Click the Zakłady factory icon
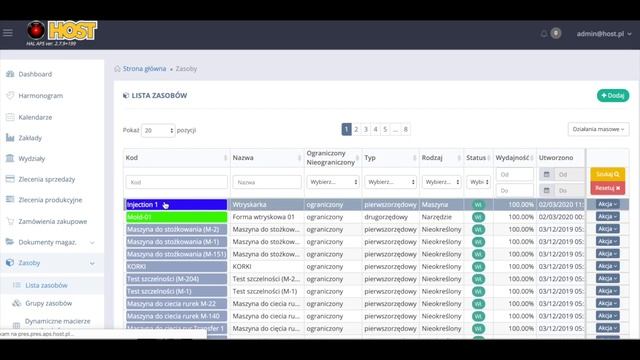 point(10,138)
